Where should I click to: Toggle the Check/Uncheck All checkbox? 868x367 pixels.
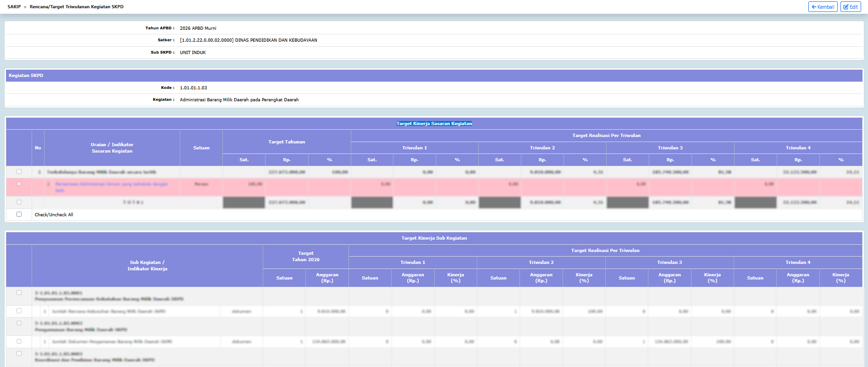pyautogui.click(x=19, y=214)
